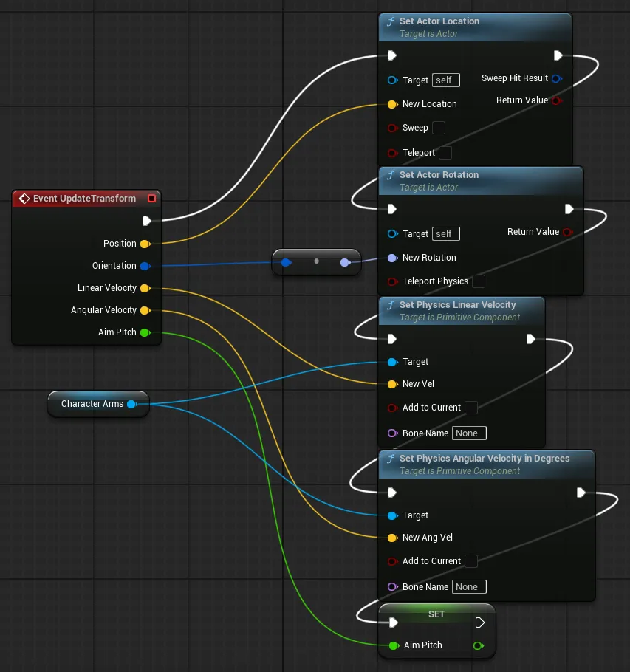The width and height of the screenshot is (630, 672).
Task: Click the Sweep input pin on Set Actor Location
Action: [393, 128]
